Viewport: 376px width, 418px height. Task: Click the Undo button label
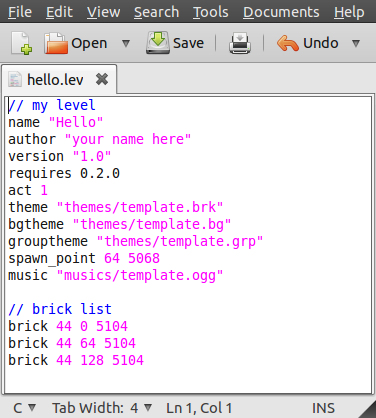click(x=321, y=43)
